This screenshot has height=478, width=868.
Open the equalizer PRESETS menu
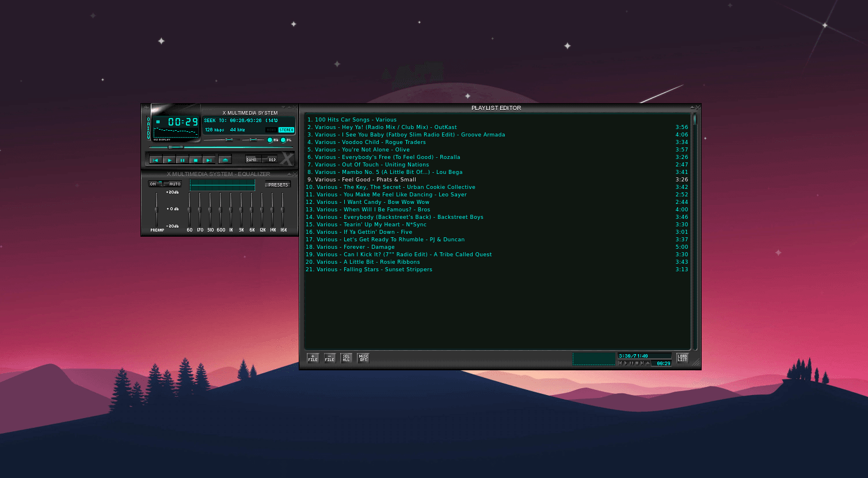coord(278,184)
